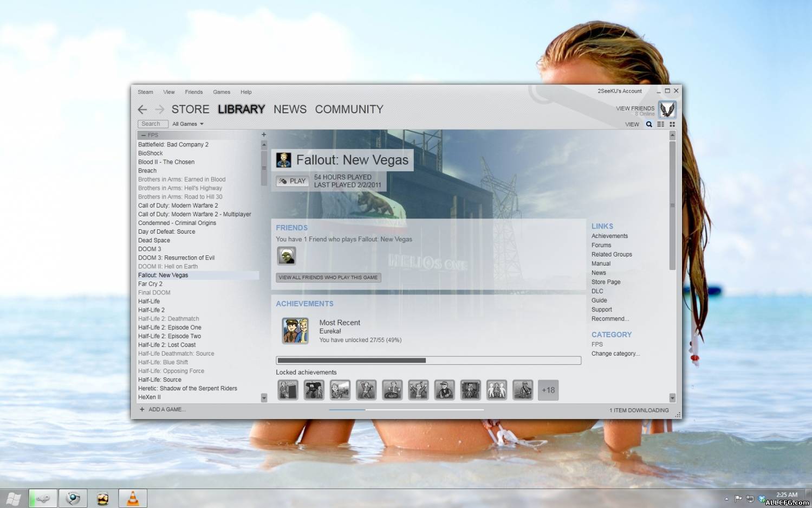Image resolution: width=812 pixels, height=508 pixels.
Task: Go back with the left arrow
Action: coord(142,110)
